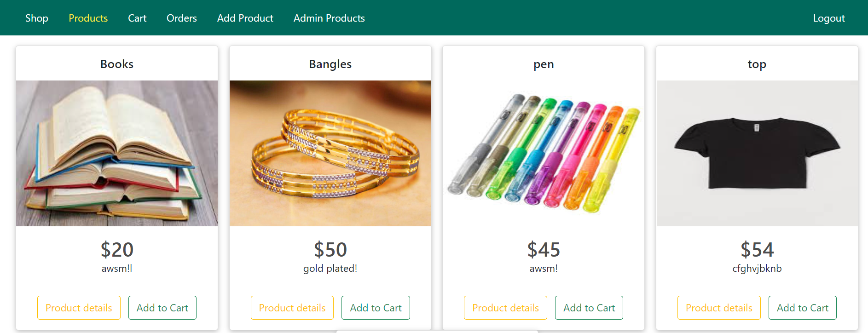Log out using the Logout link

(x=829, y=18)
